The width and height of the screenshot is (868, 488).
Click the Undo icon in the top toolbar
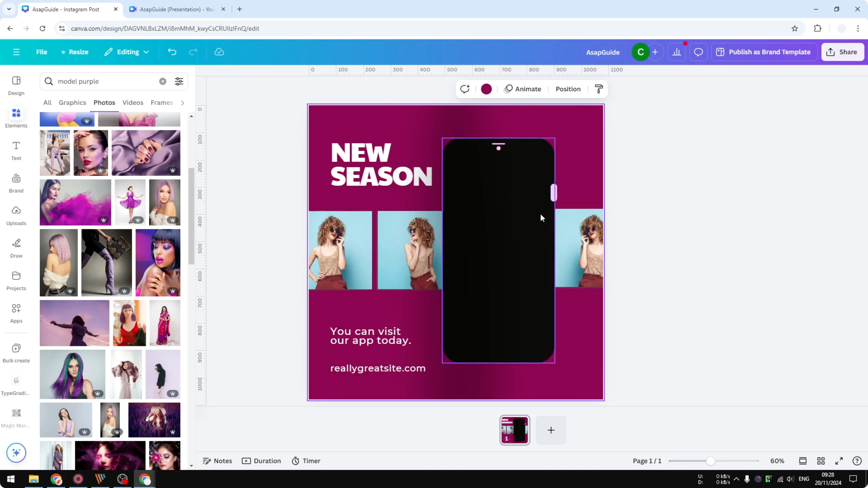coord(172,52)
